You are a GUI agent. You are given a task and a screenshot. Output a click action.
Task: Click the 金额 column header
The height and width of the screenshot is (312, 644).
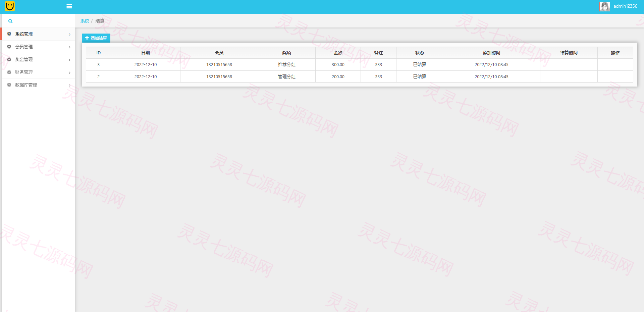pyautogui.click(x=338, y=53)
